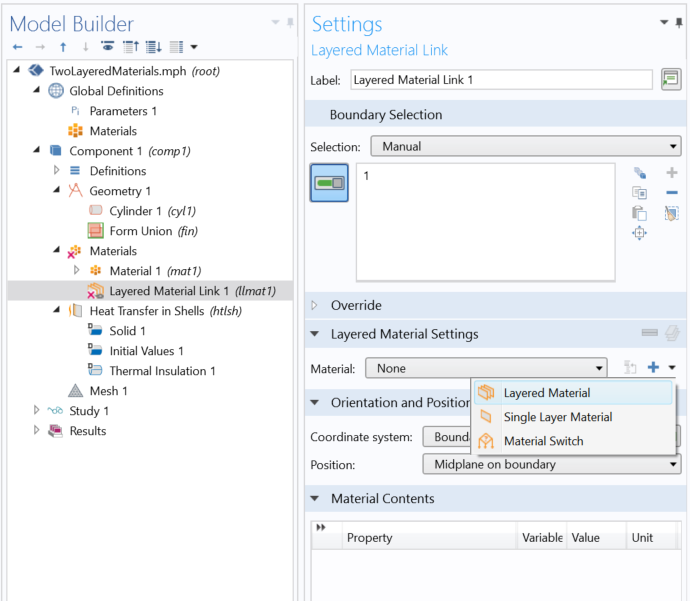Click the Label text field
Image resolution: width=690 pixels, height=601 pixels.
pyautogui.click(x=501, y=80)
